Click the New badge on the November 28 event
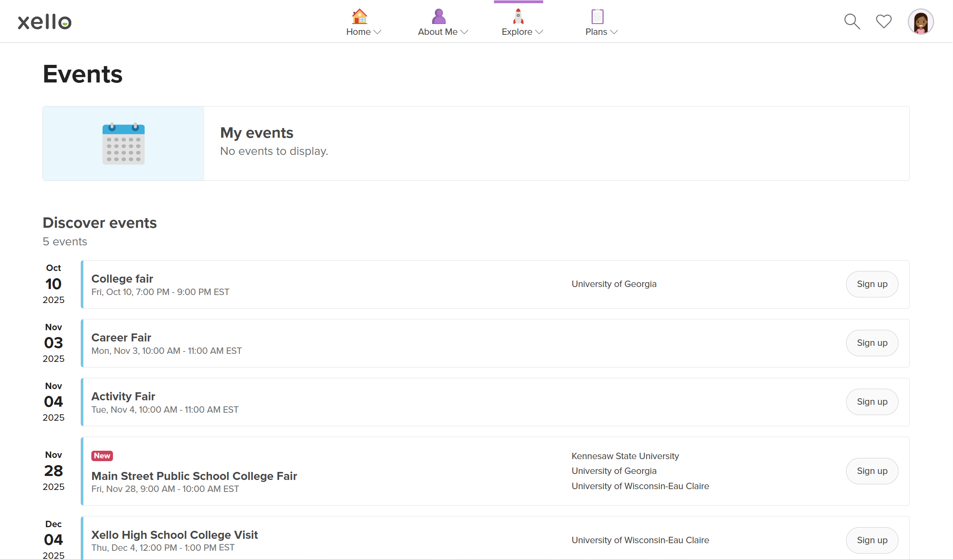953x560 pixels. point(102,456)
